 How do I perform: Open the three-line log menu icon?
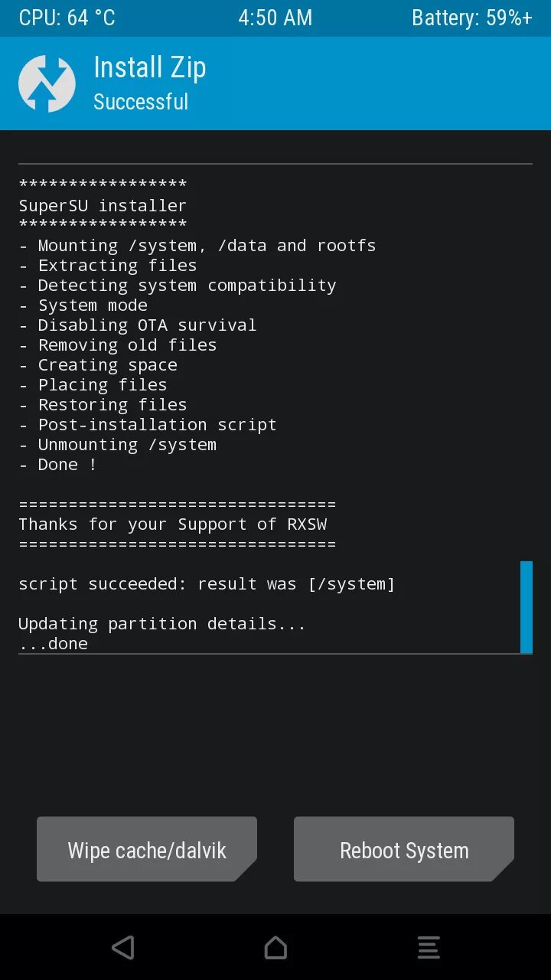[429, 948]
